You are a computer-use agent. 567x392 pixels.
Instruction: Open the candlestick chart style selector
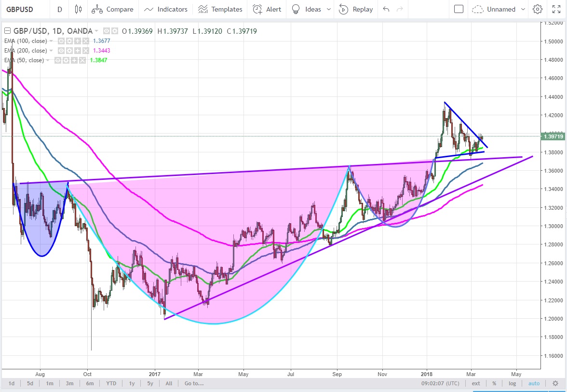tap(79, 9)
